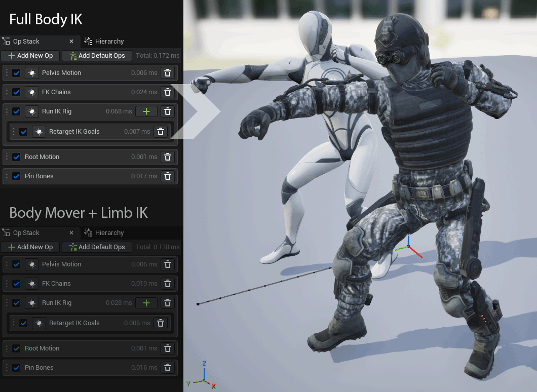This screenshot has width=537, height=392.
Task: Click trash icon for Retarget IK Goals under Full Body IK
Action: (161, 132)
